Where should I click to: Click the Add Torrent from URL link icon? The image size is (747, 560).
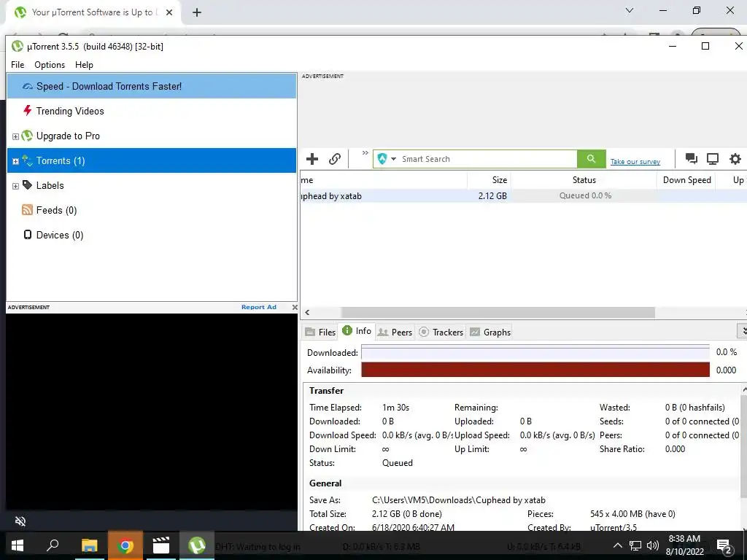[335, 159]
